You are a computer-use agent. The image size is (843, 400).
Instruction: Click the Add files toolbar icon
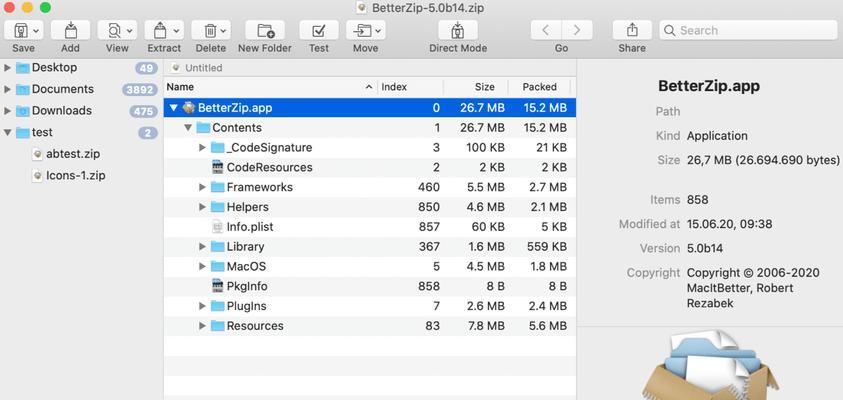70,31
